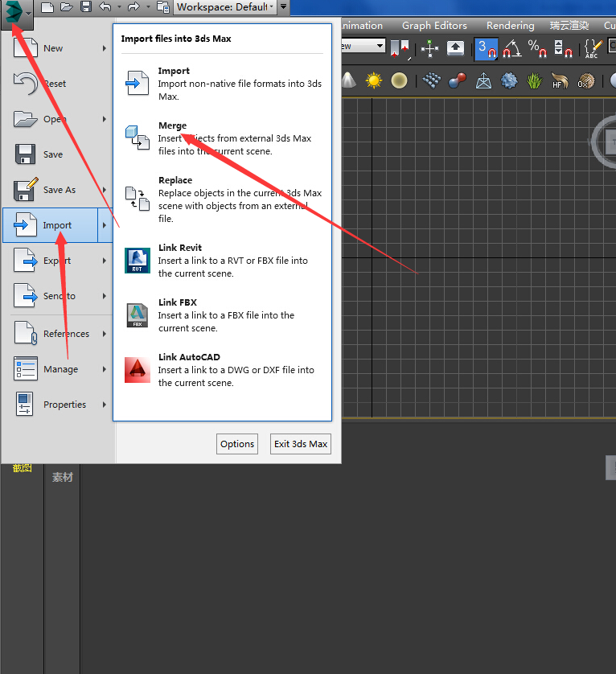Select Open in the application menu
This screenshot has width=616, height=674.
tap(53, 119)
